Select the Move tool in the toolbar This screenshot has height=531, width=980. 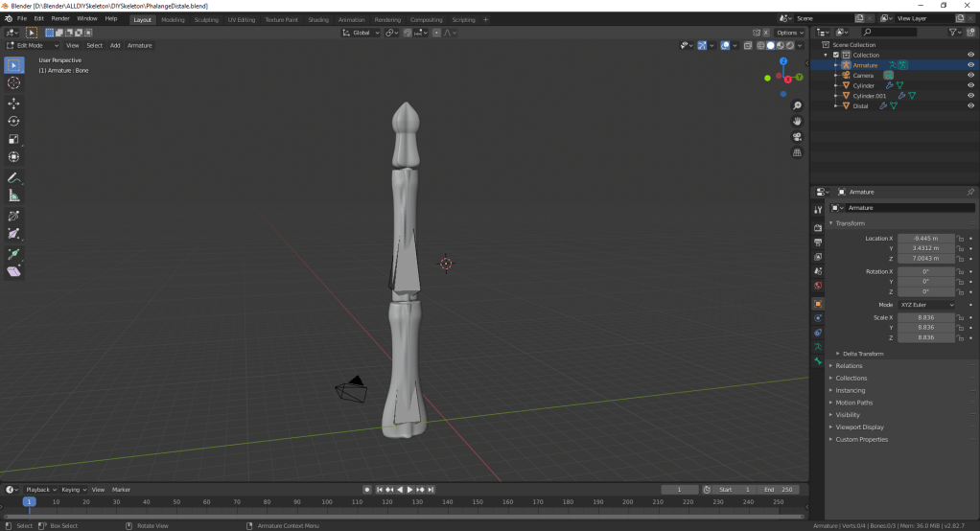(14, 103)
